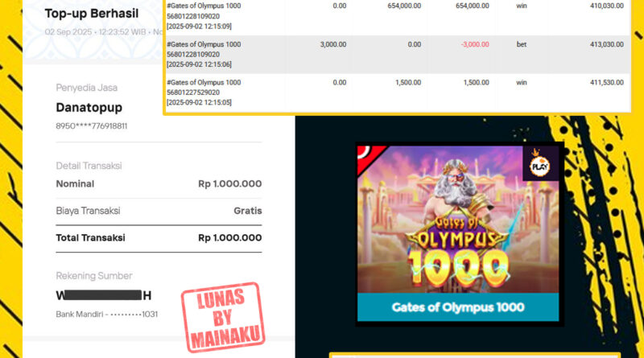
Task: Select the Nominal label
Action: coord(75,184)
